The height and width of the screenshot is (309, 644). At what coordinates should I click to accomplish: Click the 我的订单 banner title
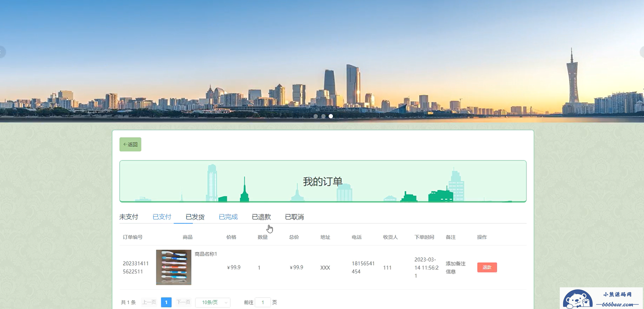(323, 181)
